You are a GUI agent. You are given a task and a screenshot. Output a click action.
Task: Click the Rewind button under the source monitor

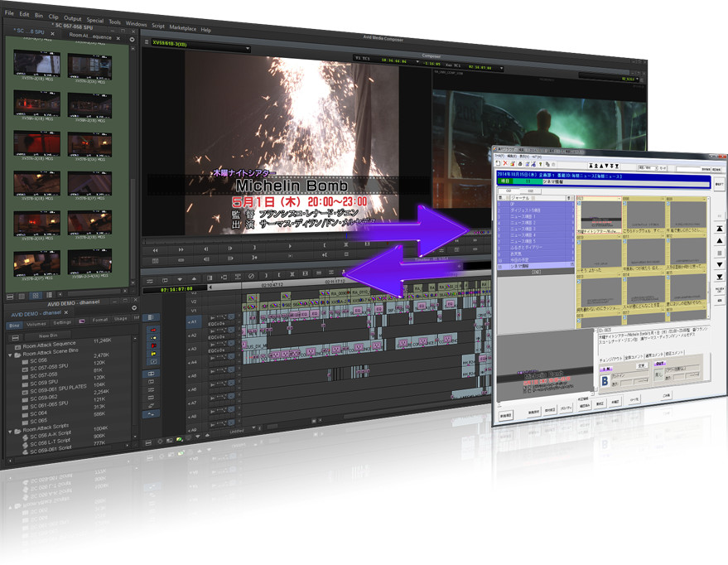point(156,249)
